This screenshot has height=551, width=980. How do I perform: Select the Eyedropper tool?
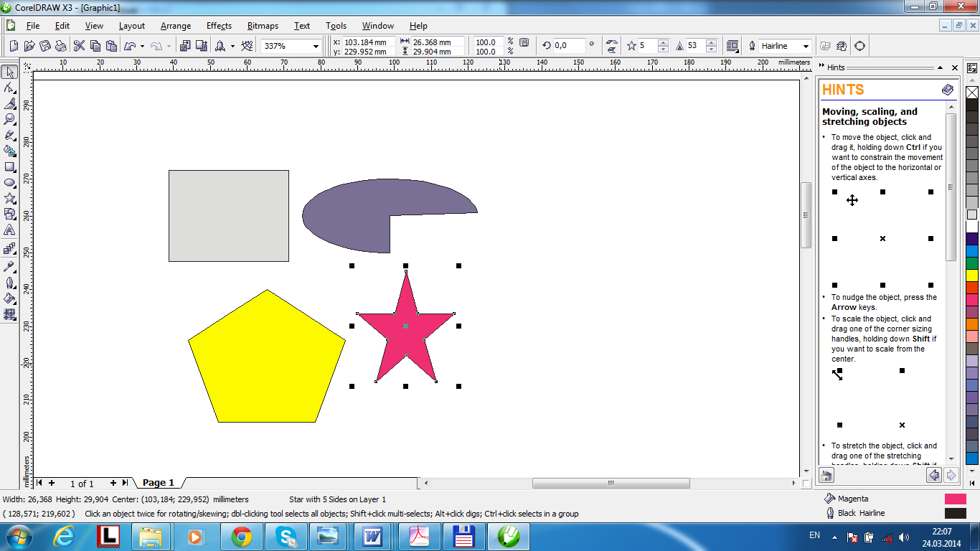pos(9,266)
